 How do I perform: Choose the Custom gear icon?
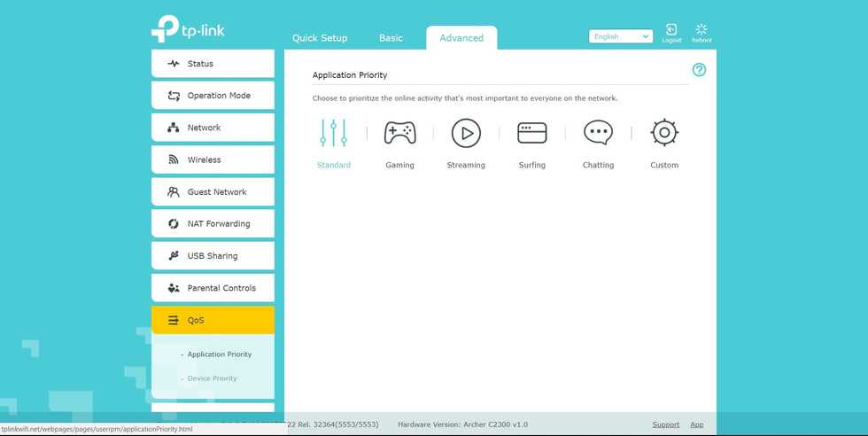coord(664,133)
